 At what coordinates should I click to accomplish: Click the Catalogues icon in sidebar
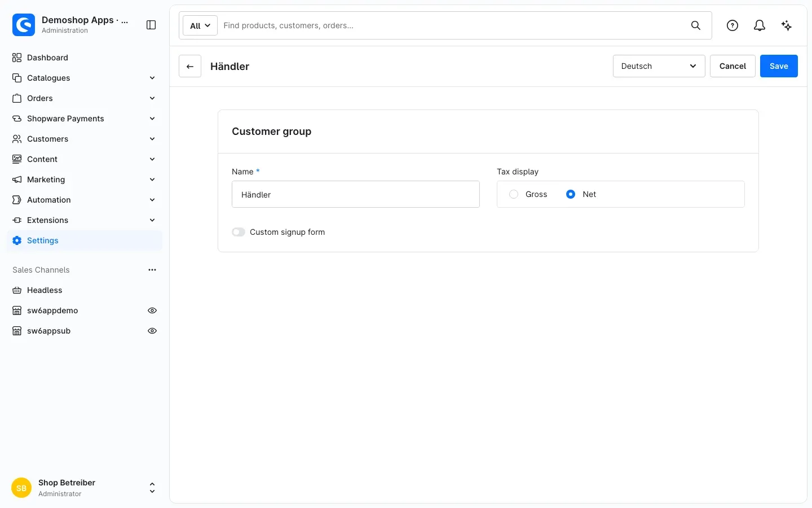click(17, 78)
